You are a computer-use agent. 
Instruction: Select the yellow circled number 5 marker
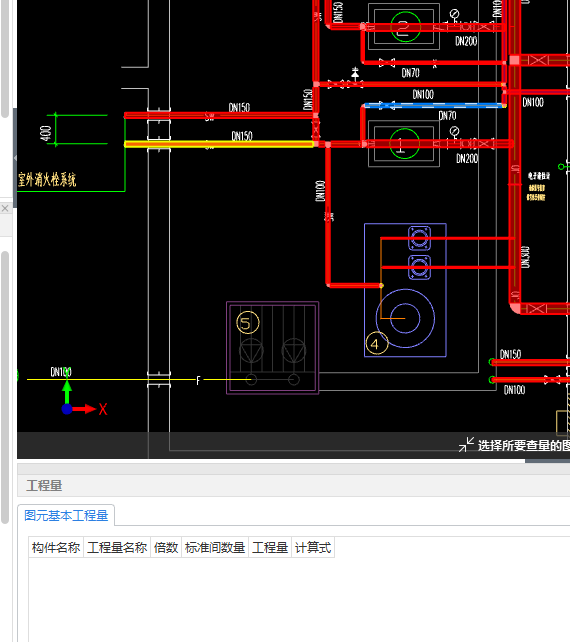pos(248,323)
